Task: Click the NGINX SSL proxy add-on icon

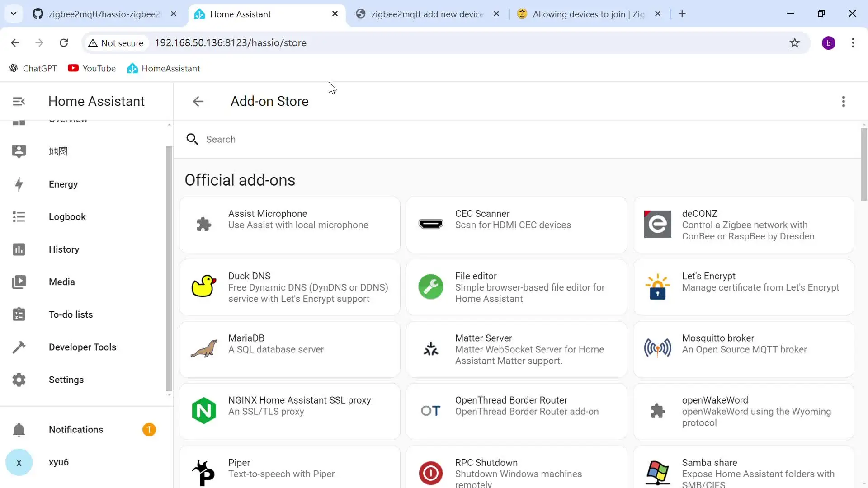Action: pyautogui.click(x=203, y=411)
